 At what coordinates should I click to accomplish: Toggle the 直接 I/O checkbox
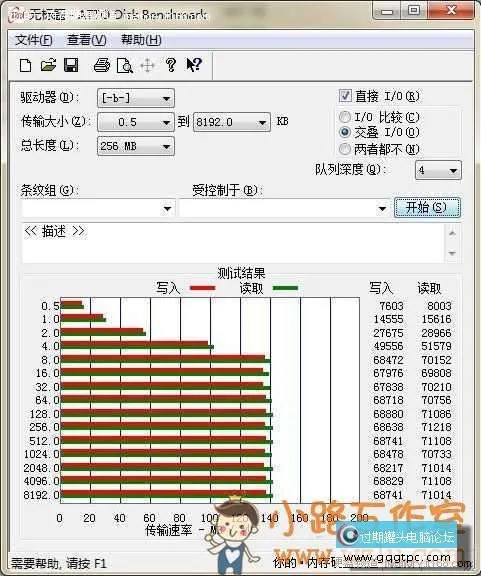point(345,96)
